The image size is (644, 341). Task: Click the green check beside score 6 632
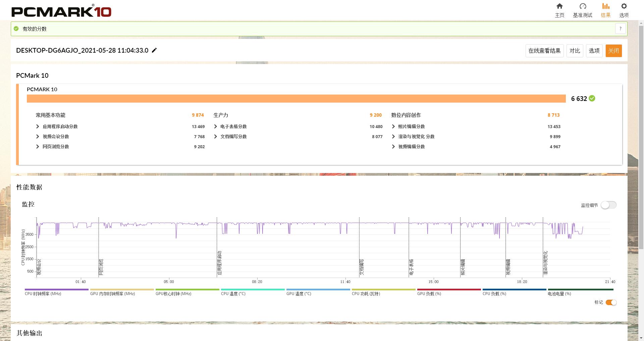pyautogui.click(x=592, y=98)
